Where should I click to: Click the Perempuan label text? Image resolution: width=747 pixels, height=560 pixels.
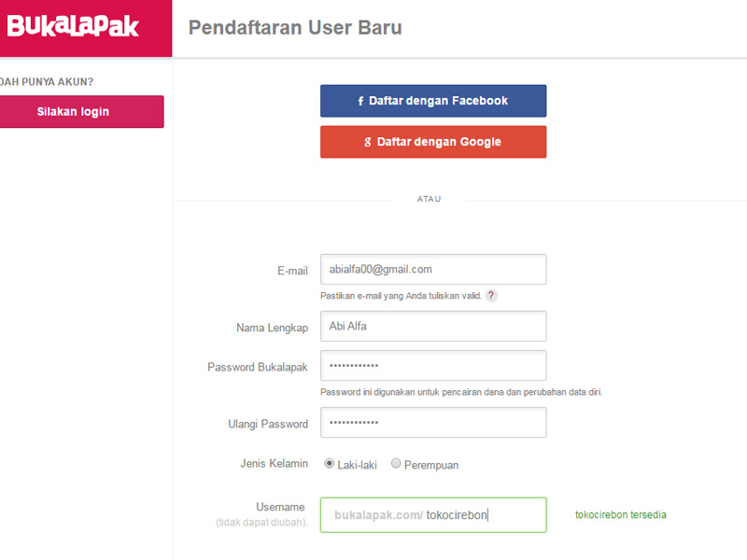tap(431, 465)
